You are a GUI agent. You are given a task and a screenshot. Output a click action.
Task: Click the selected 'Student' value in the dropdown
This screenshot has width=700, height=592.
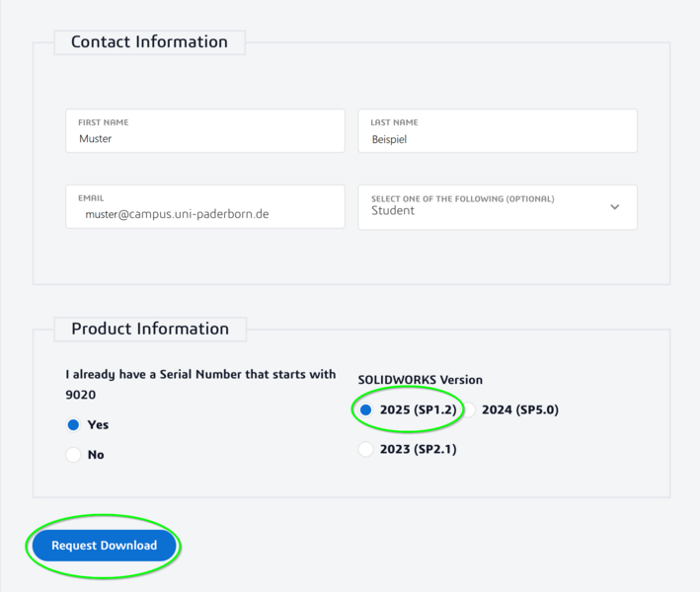[393, 211]
